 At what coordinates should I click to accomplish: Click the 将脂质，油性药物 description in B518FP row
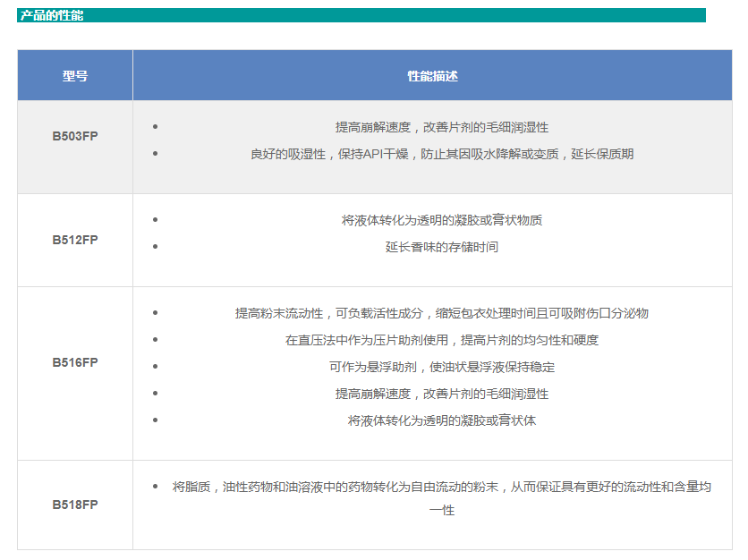click(442, 487)
